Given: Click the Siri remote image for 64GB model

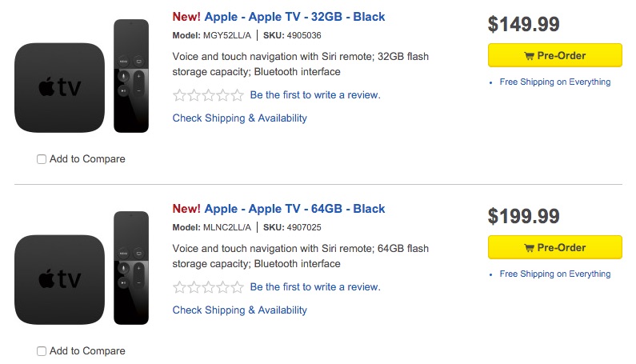Looking at the screenshot, I should pyautogui.click(x=131, y=267).
